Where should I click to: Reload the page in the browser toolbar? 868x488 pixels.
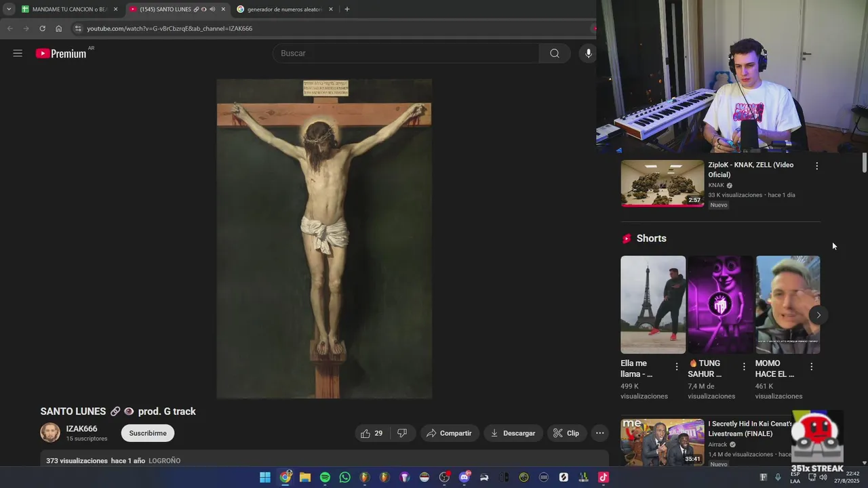[42, 28]
